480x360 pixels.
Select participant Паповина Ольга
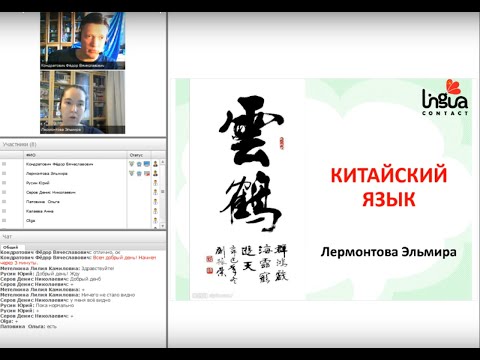pos(43,201)
